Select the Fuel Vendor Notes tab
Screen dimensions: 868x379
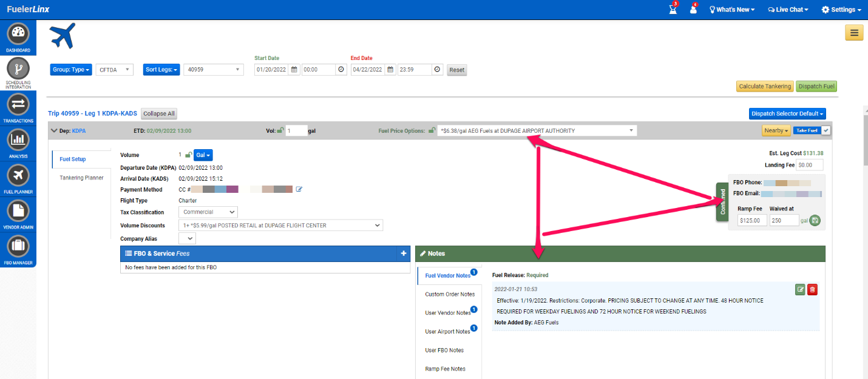(448, 276)
